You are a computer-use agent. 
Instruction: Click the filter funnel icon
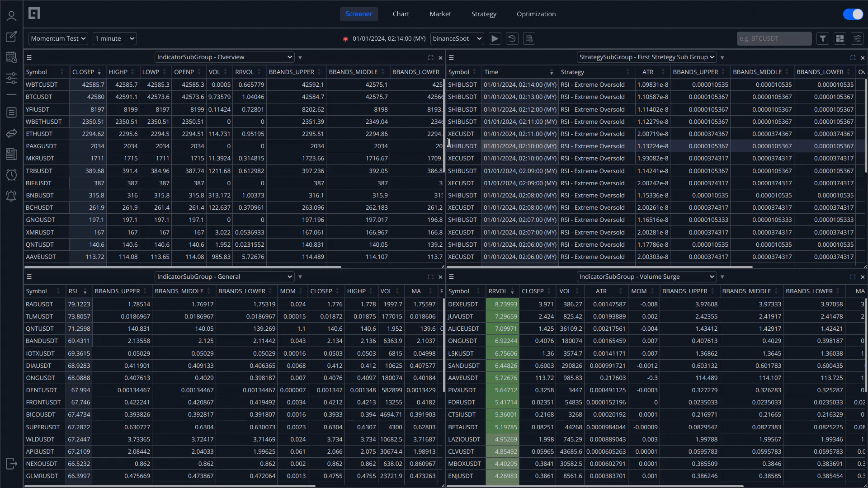click(x=823, y=39)
